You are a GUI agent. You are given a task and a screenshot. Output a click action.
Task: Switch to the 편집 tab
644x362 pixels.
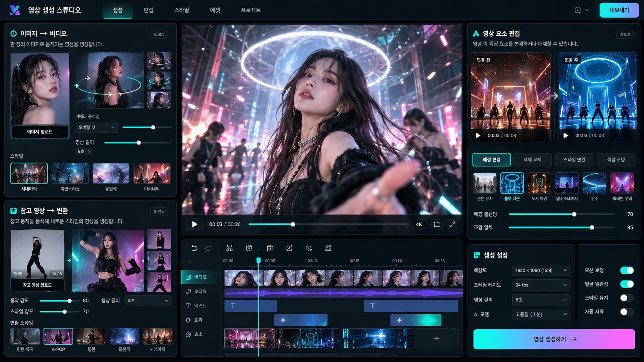click(x=148, y=10)
